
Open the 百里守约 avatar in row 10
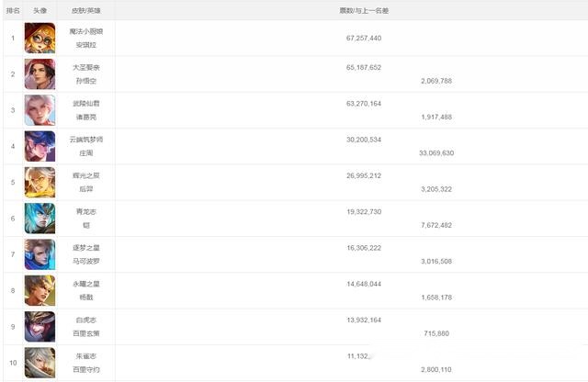click(x=40, y=363)
